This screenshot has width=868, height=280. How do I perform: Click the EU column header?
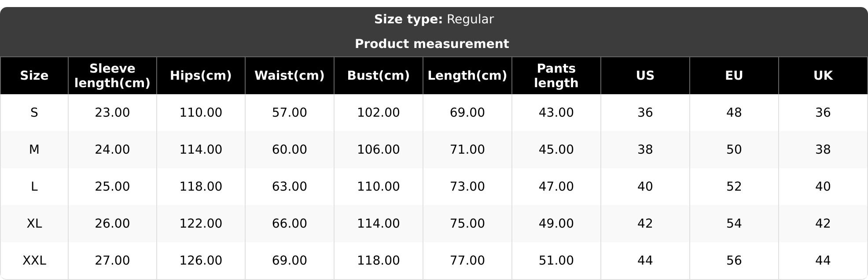click(x=734, y=76)
